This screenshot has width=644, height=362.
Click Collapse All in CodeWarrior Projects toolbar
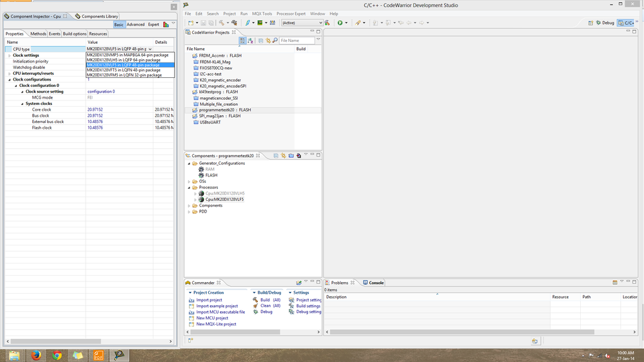[x=261, y=41]
